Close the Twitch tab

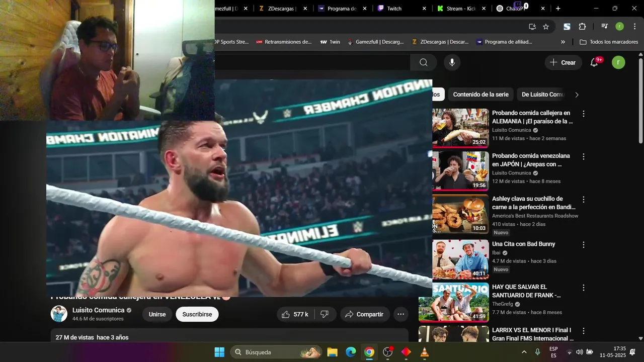pos(424,9)
